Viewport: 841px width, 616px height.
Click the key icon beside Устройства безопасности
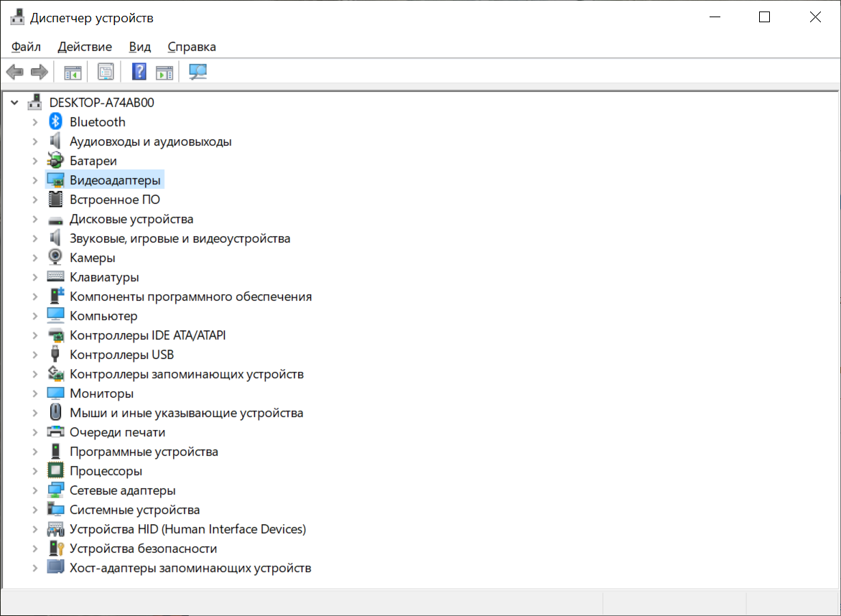click(x=56, y=548)
